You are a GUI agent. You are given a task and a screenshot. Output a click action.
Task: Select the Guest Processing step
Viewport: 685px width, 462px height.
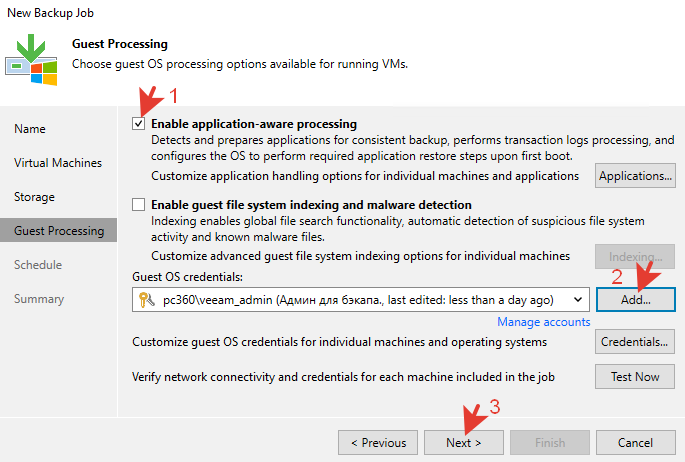(59, 231)
